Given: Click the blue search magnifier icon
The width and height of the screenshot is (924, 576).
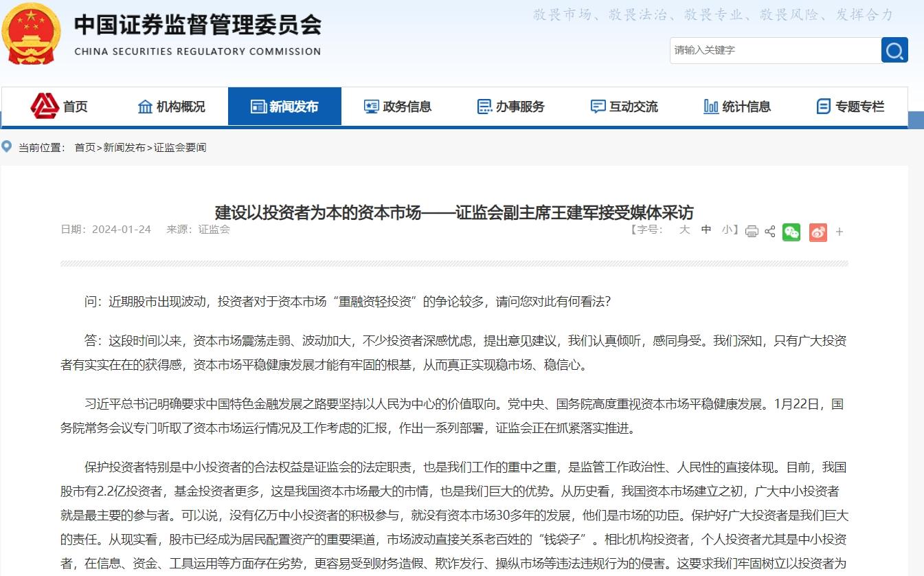Looking at the screenshot, I should click(894, 50).
